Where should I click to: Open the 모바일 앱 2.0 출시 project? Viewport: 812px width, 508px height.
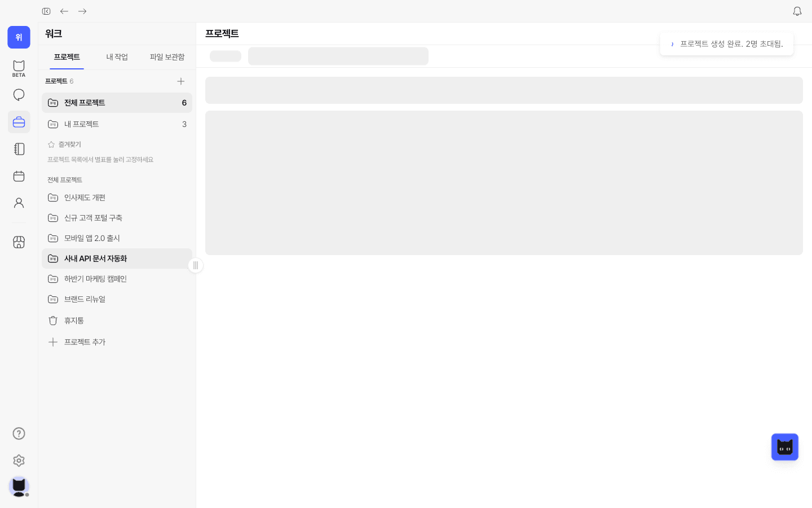point(117,238)
